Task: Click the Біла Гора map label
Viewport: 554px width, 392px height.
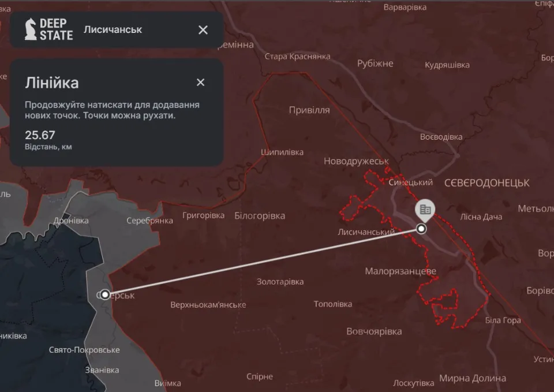Action: click(x=503, y=320)
